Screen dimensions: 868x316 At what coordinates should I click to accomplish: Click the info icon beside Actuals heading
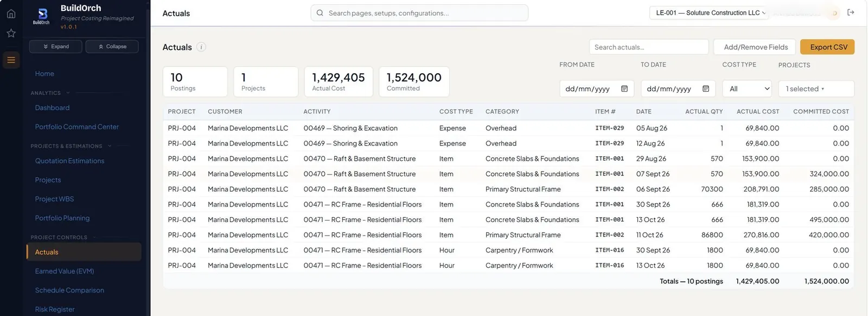click(x=201, y=47)
